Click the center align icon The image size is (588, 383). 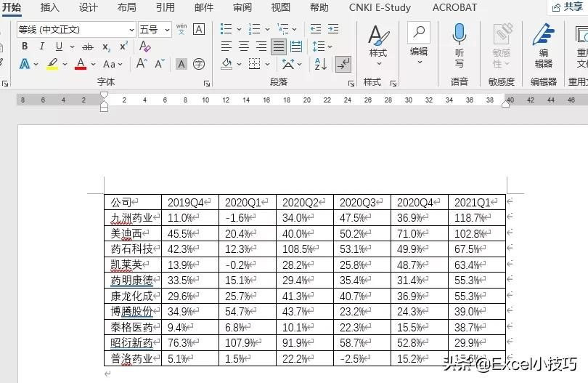tap(244, 47)
